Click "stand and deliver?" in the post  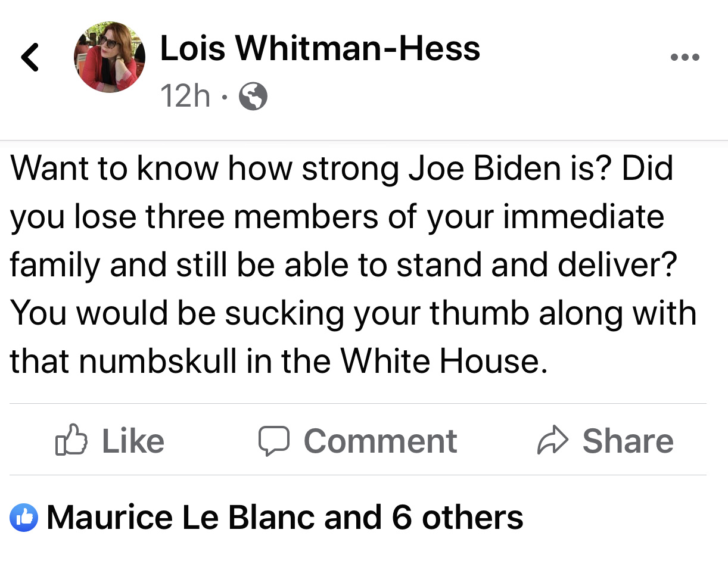(537, 264)
